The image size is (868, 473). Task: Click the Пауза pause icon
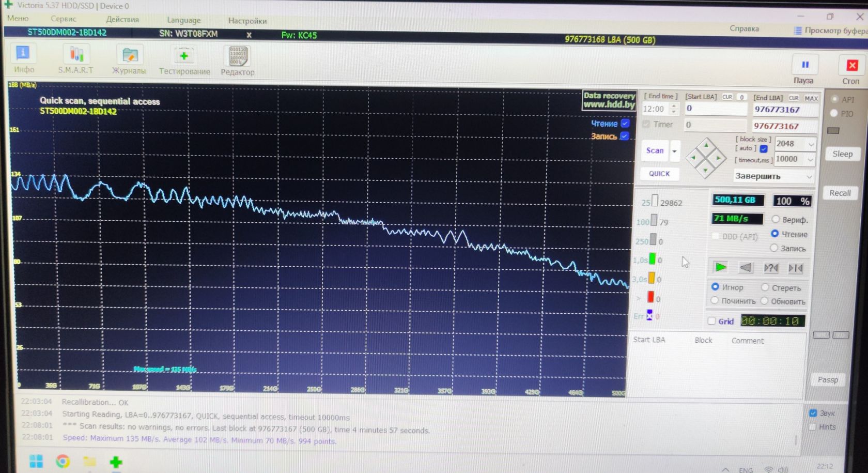[805, 65]
